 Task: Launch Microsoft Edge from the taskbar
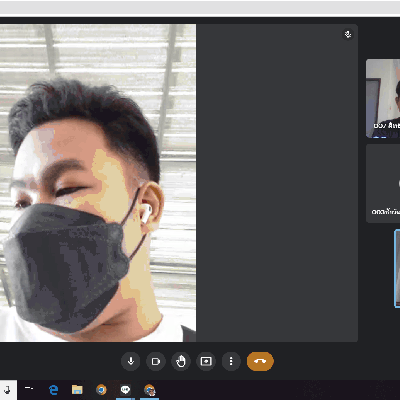[x=53, y=390]
